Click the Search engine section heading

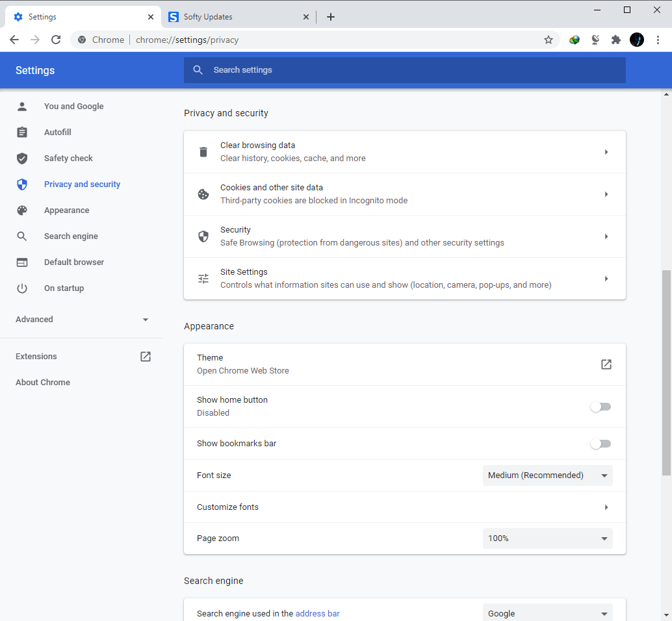213,581
